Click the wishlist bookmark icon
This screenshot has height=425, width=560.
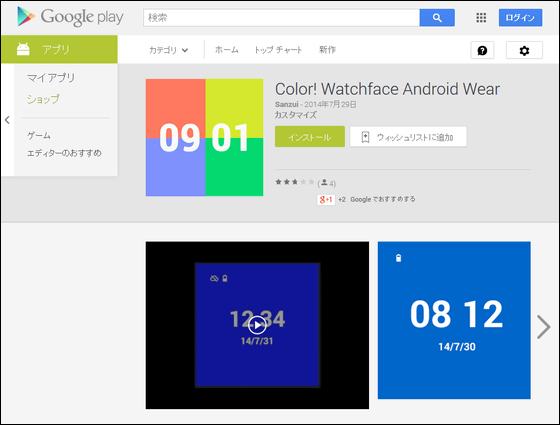coord(365,137)
